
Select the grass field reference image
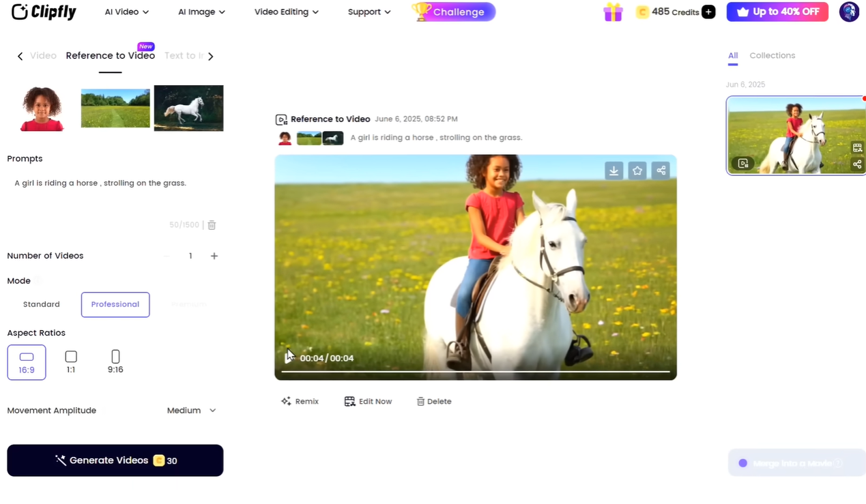click(115, 108)
